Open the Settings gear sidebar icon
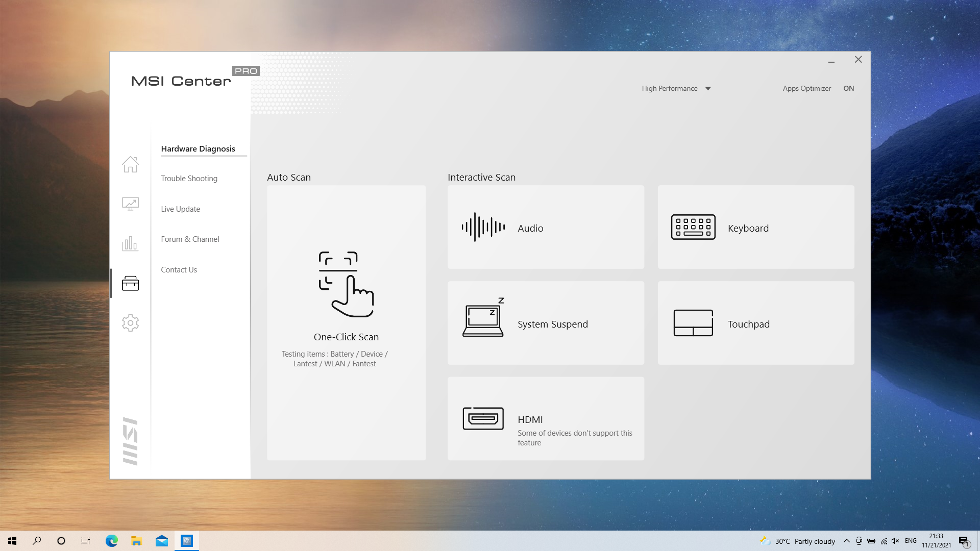 pos(130,322)
